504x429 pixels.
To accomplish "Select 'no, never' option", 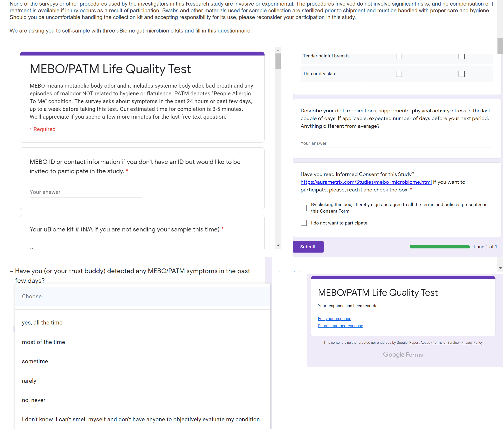I will point(143,400).
